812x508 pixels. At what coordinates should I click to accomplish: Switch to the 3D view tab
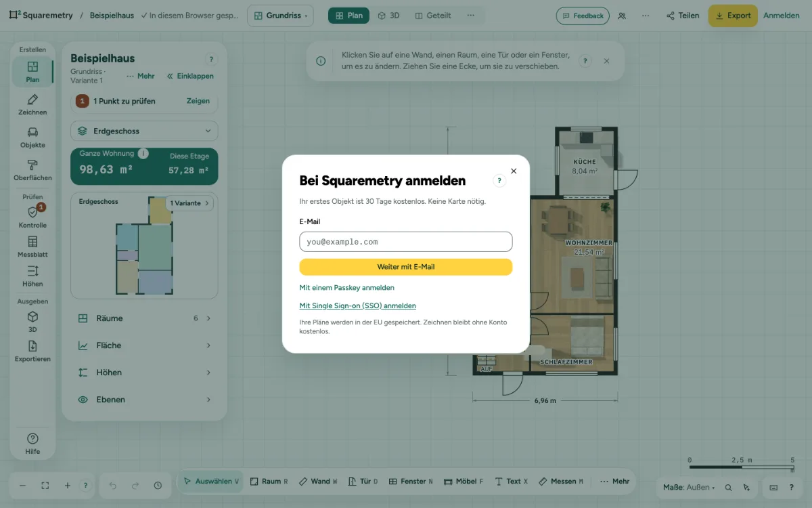point(389,16)
